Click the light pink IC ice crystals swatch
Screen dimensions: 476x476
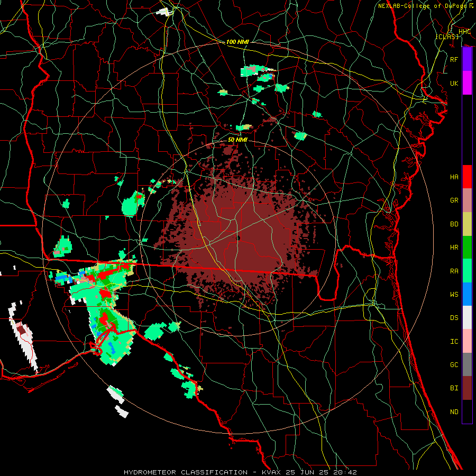(467, 341)
